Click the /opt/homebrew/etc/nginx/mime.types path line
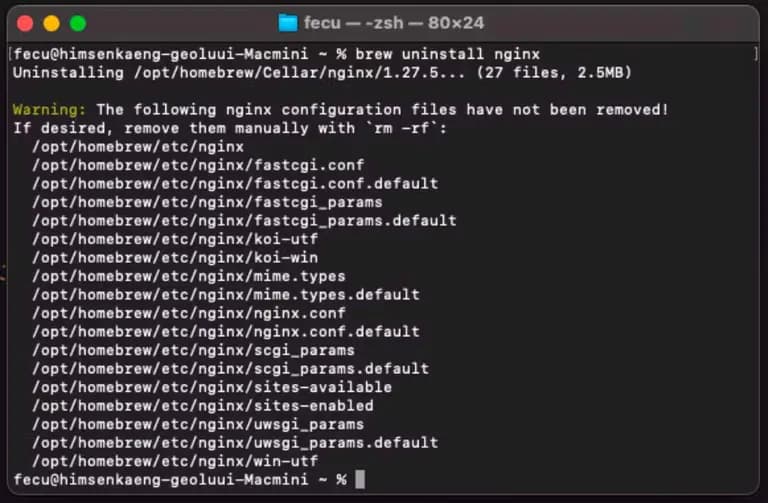The image size is (768, 503). 189,276
